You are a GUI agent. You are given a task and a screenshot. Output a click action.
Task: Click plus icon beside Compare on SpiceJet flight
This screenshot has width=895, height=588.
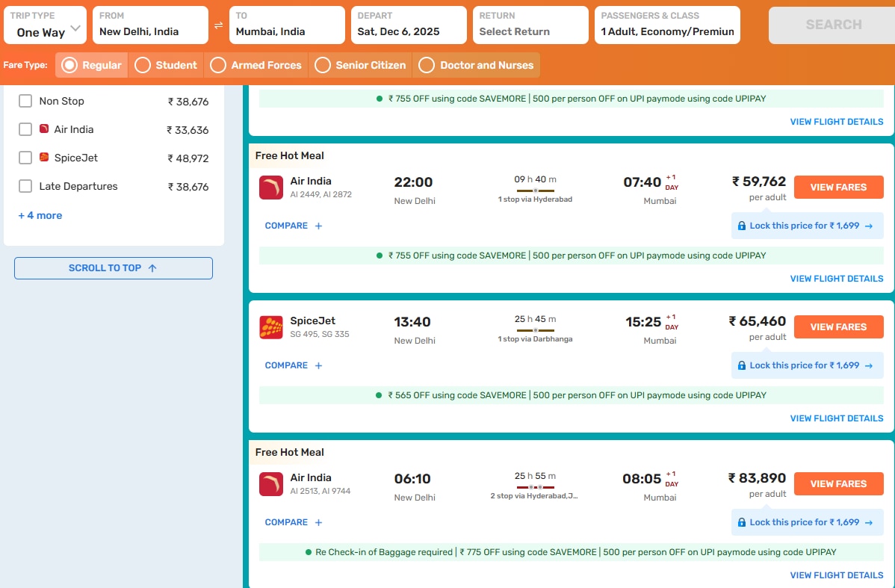[x=318, y=366]
